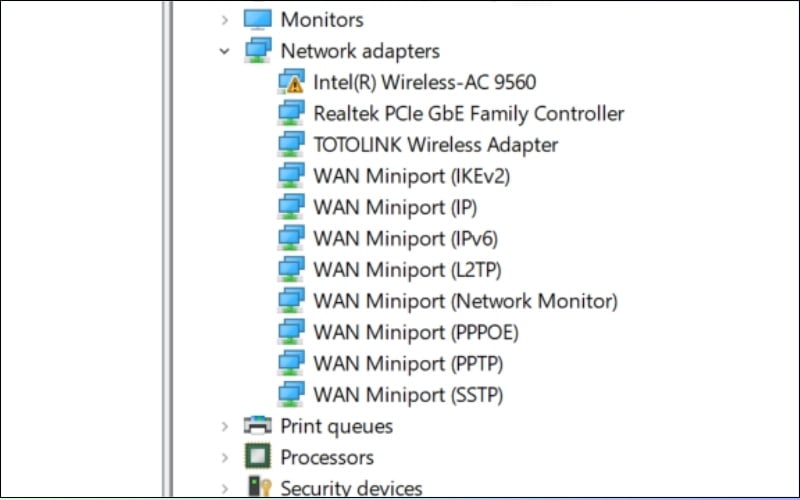Click the Print queues printer icon
The width and height of the screenshot is (800, 500).
(258, 426)
